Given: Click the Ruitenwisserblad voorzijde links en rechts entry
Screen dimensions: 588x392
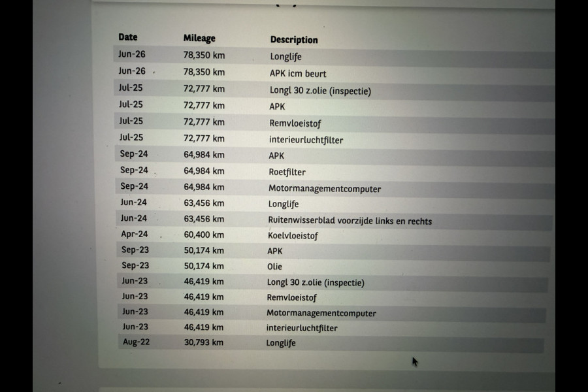Looking at the screenshot, I should pos(350,221).
